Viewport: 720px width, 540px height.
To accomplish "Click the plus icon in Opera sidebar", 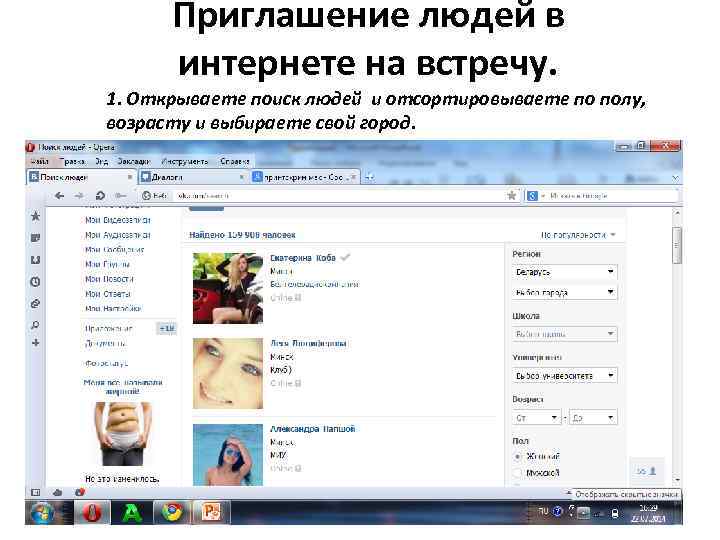I will click(x=35, y=343).
